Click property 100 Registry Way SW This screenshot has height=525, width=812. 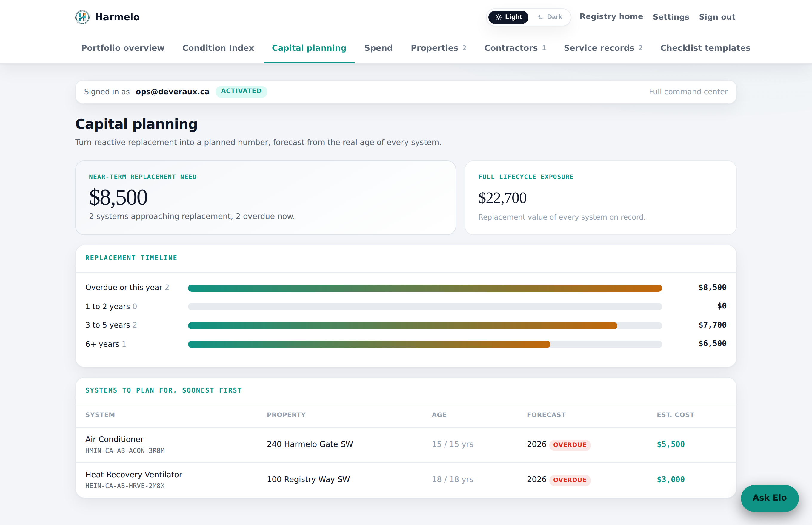point(308,479)
